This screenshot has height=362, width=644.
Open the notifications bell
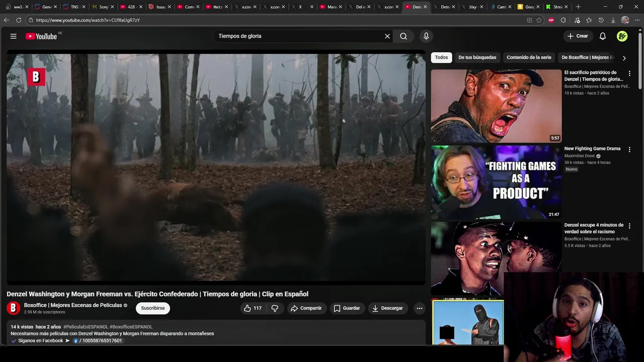[x=603, y=36]
